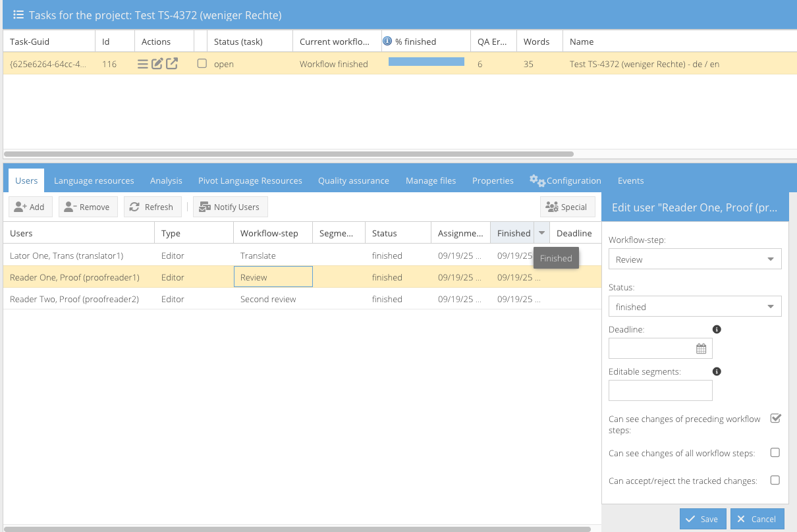Click the info icon next to Deadline
This screenshot has height=532, width=797.
click(717, 329)
